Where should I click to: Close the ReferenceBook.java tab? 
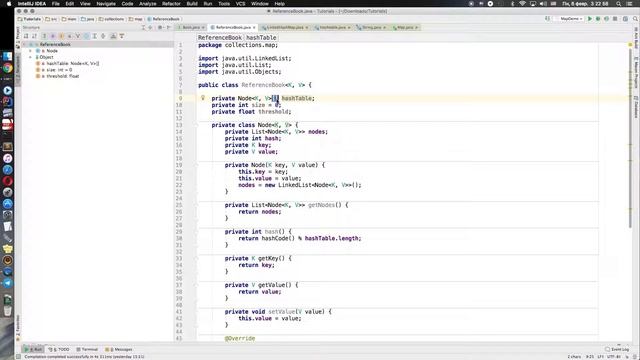pos(254,27)
